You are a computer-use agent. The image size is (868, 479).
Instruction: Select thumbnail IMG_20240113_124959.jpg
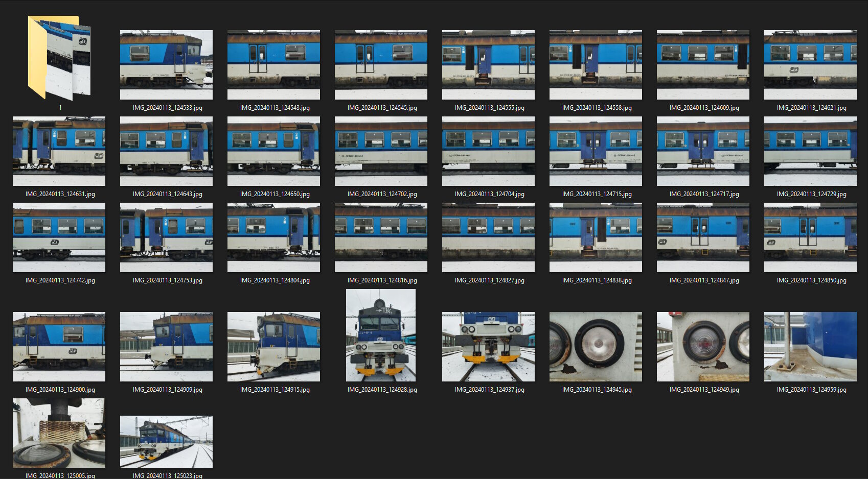coord(810,347)
